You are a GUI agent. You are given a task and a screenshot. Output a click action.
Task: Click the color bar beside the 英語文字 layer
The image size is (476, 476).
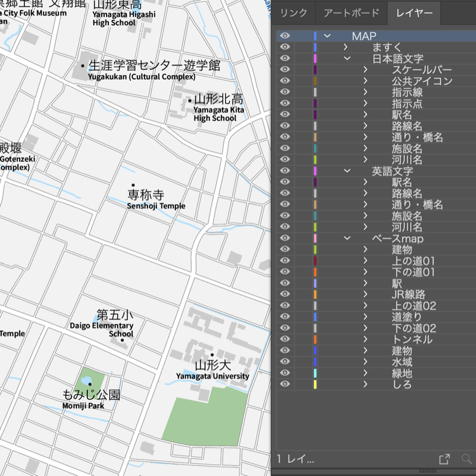pos(315,171)
